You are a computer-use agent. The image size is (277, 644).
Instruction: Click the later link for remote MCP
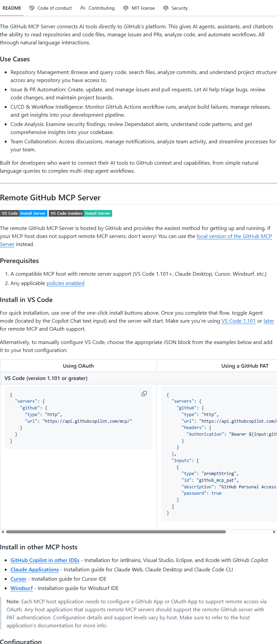click(x=269, y=321)
